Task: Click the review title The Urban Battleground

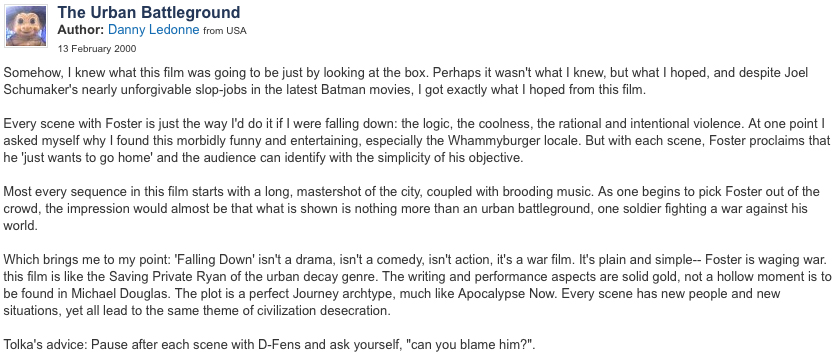Action: [149, 12]
